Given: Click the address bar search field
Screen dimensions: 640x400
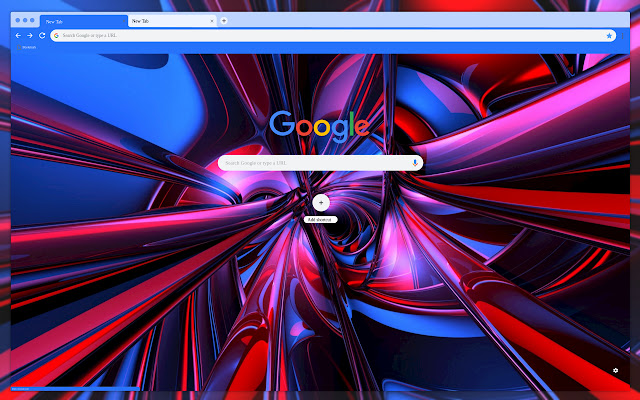Looking at the screenshot, I should [333, 36].
